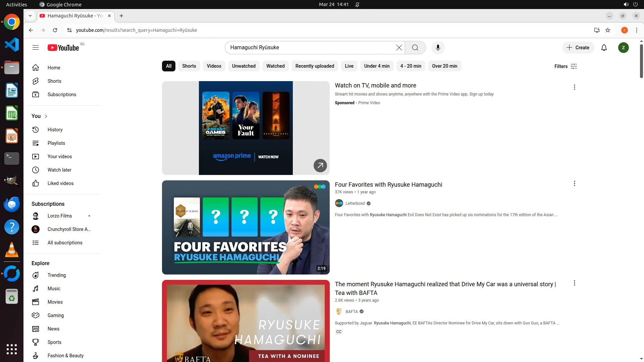
Task: Open Watch later in sidebar
Action: tap(59, 170)
